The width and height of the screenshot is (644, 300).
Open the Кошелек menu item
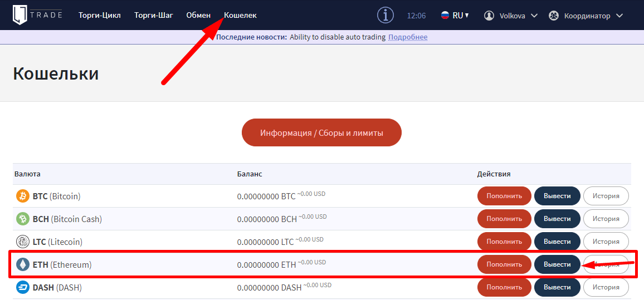[x=240, y=15]
